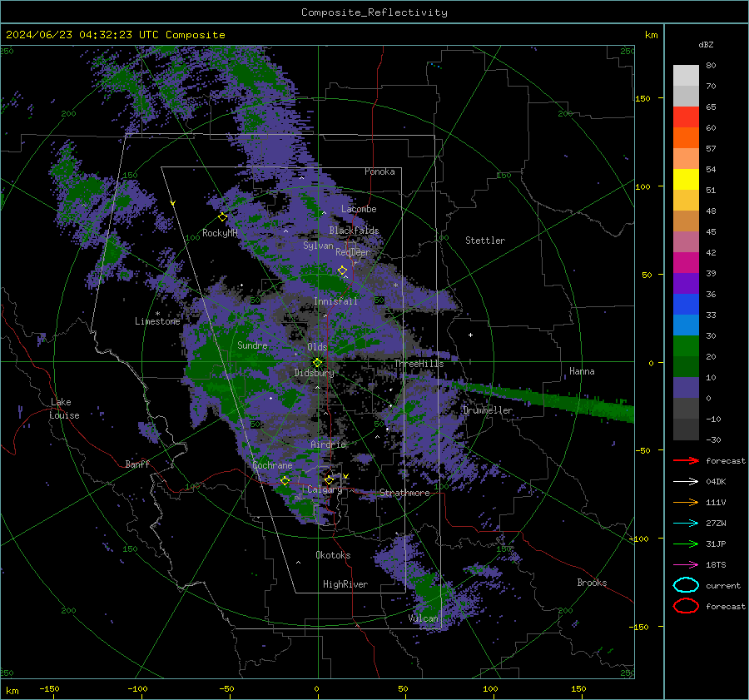Click the 'Vulcan' city label
749x700 pixels.
pos(423,618)
